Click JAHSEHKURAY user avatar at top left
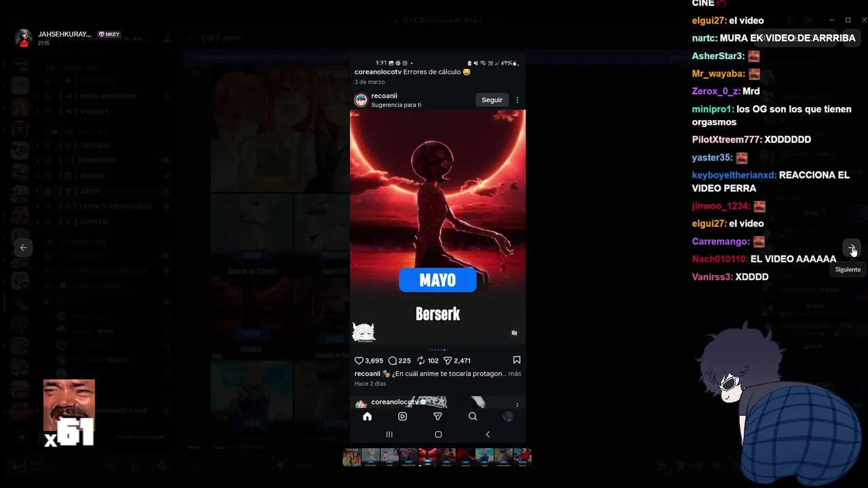Image resolution: width=868 pixels, height=488 pixels. (24, 38)
